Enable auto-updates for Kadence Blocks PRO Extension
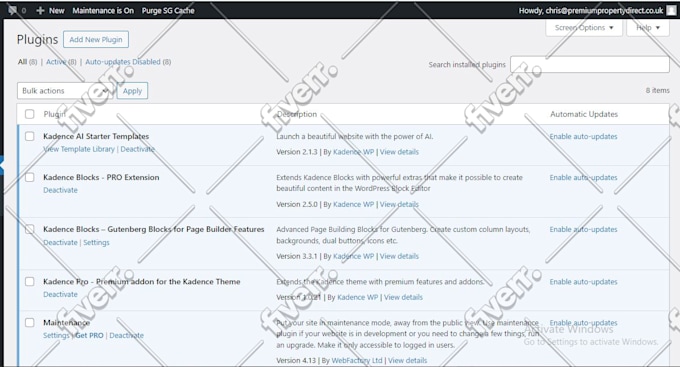Image resolution: width=680 pixels, height=367 pixels. tap(583, 177)
